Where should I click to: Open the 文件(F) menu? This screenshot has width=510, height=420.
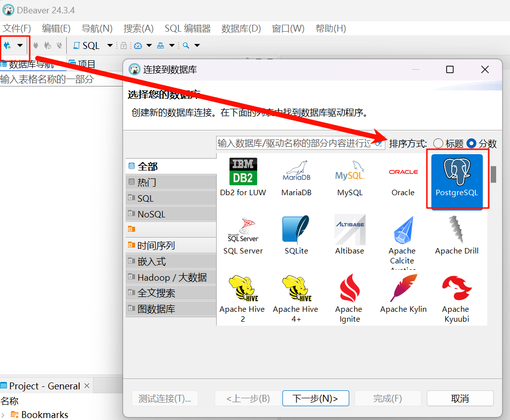17,29
